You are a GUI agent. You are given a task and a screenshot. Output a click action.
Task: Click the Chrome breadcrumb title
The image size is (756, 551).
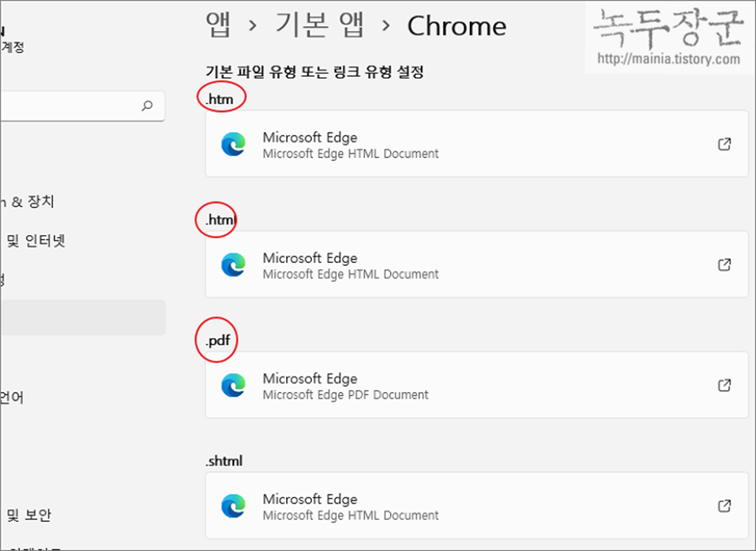coord(457,26)
